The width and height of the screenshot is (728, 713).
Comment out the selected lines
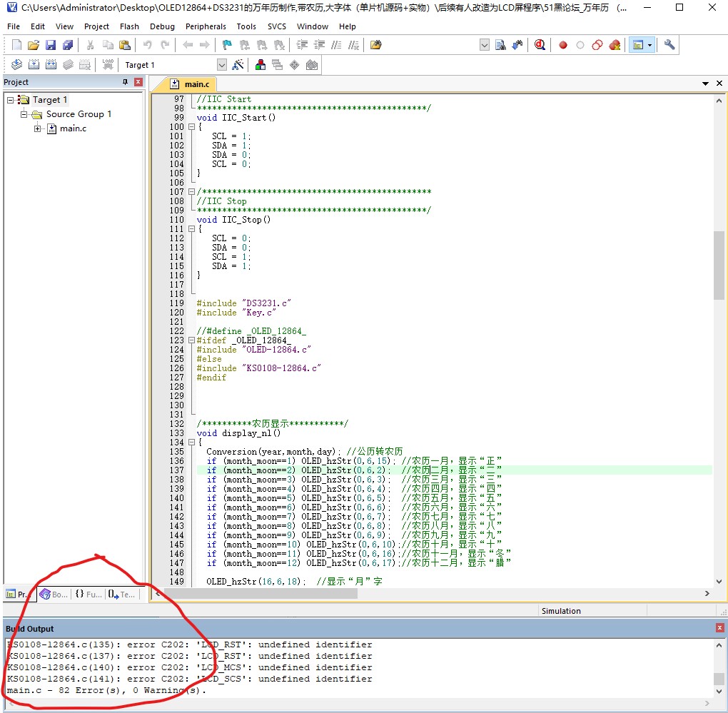click(x=337, y=45)
